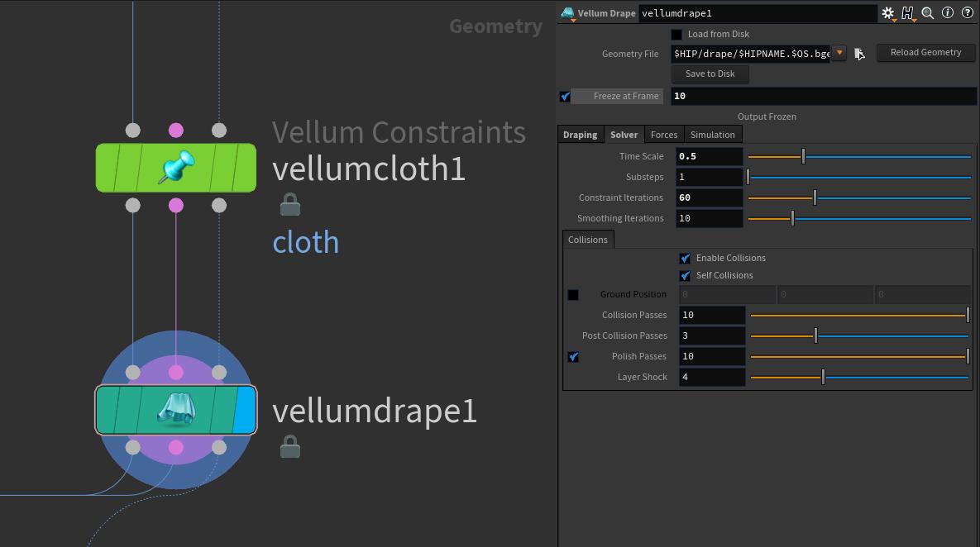Click the vellumcloth1 pushpin node icon
This screenshot has height=547, width=980.
coord(176,168)
